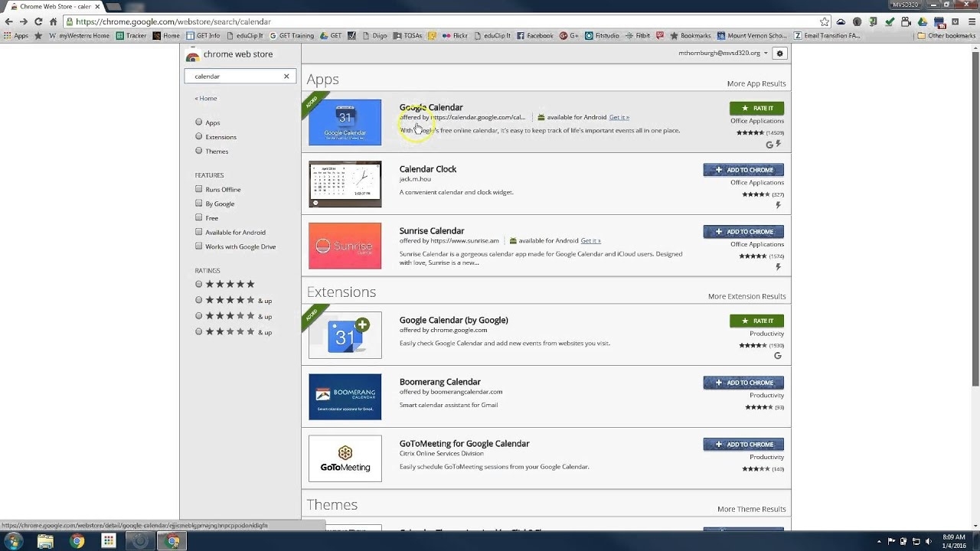Select the four stars & up rating filter
The image size is (980, 551).
pos(198,300)
